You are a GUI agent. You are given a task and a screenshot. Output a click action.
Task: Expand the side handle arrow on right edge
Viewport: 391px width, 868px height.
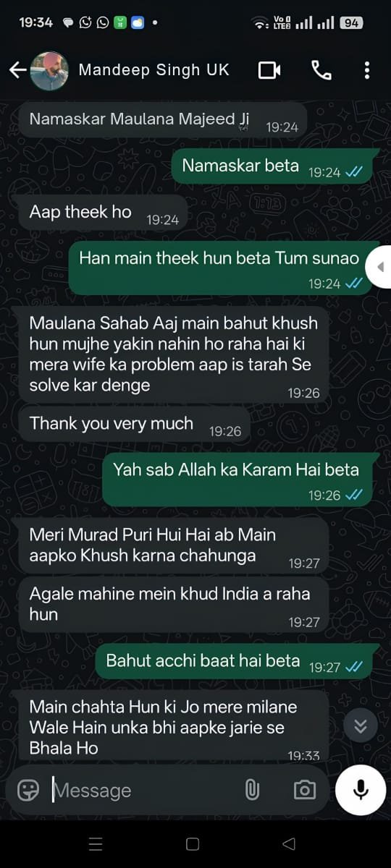click(x=378, y=267)
